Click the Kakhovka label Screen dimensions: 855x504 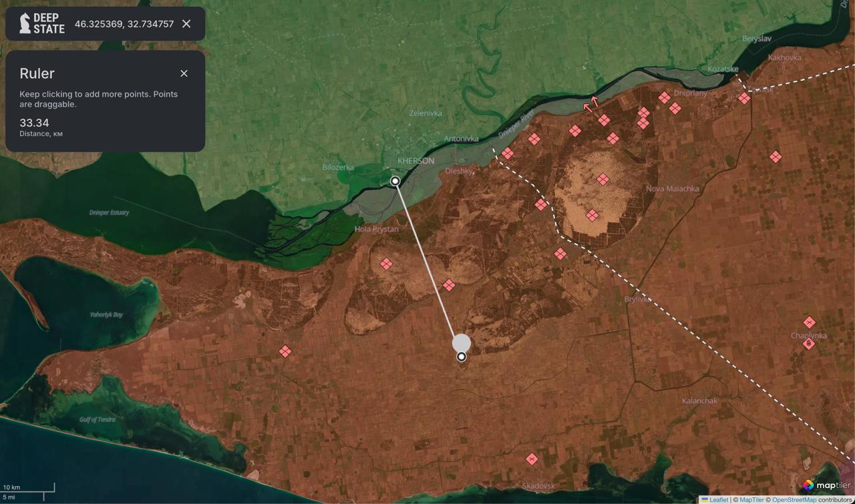[784, 57]
